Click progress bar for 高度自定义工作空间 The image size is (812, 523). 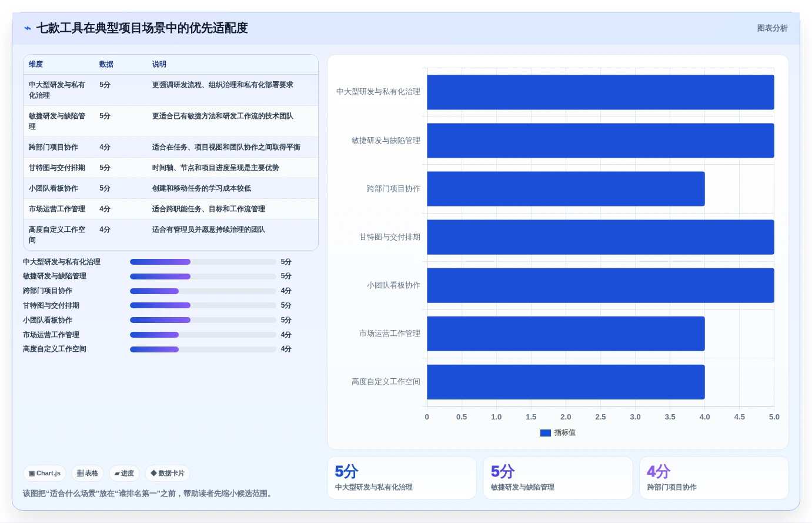[x=203, y=349]
